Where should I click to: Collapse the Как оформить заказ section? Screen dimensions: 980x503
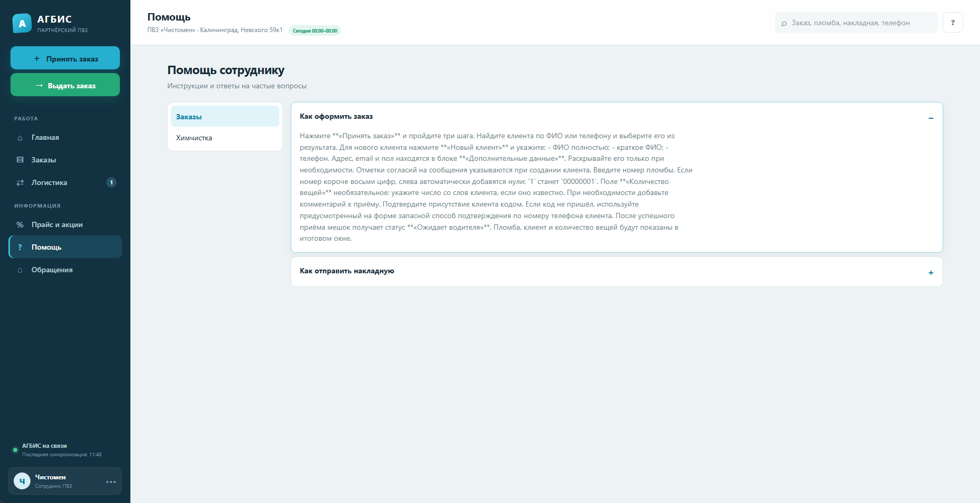click(x=931, y=118)
